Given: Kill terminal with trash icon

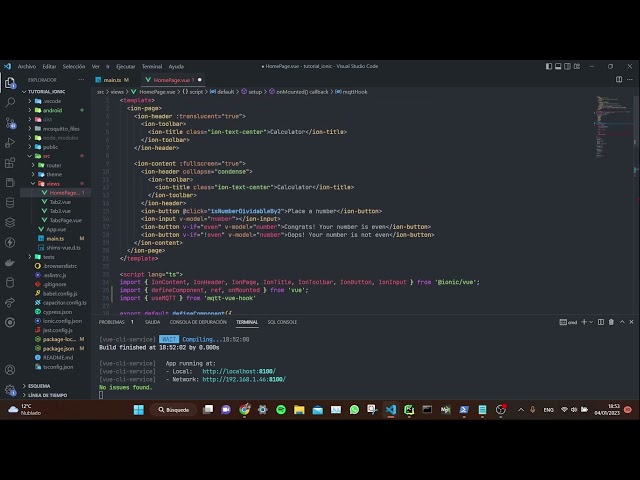Looking at the screenshot, I should 611,322.
